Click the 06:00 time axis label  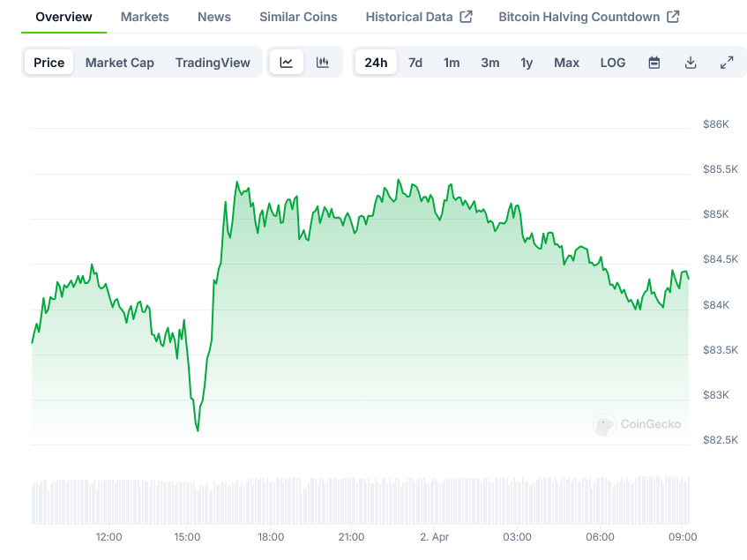[600, 537]
